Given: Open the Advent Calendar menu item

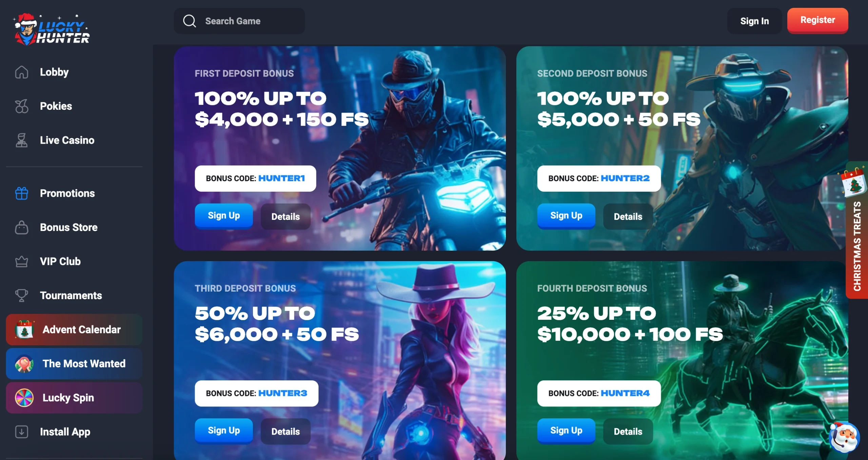Looking at the screenshot, I should (74, 330).
